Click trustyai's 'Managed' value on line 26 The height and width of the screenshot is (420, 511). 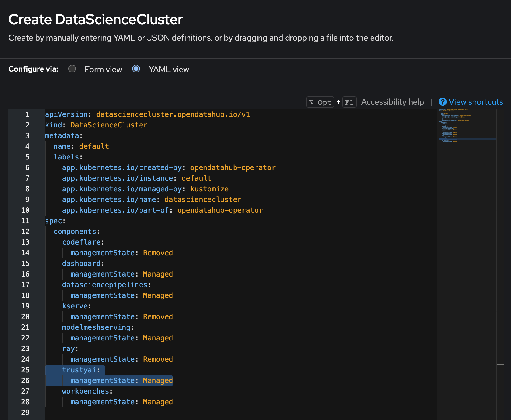[158, 381]
